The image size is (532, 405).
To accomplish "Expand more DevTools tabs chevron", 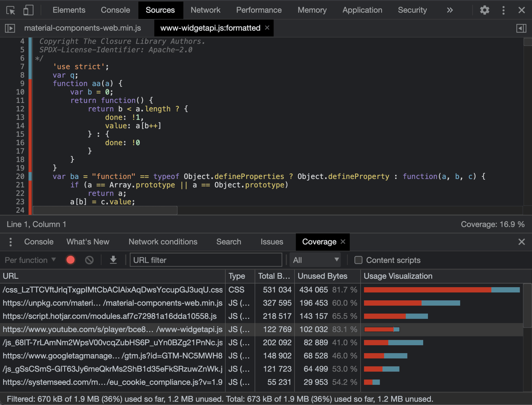I will point(450,10).
